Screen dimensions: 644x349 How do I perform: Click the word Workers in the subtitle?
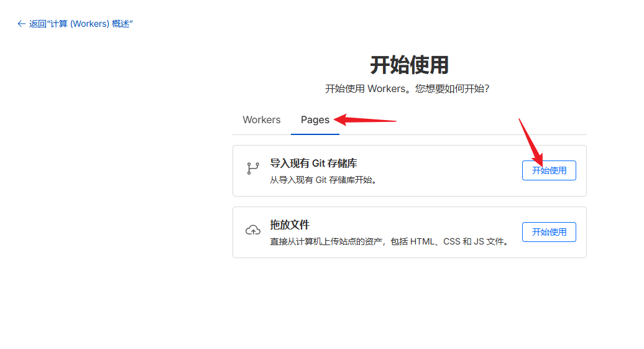[x=386, y=88]
